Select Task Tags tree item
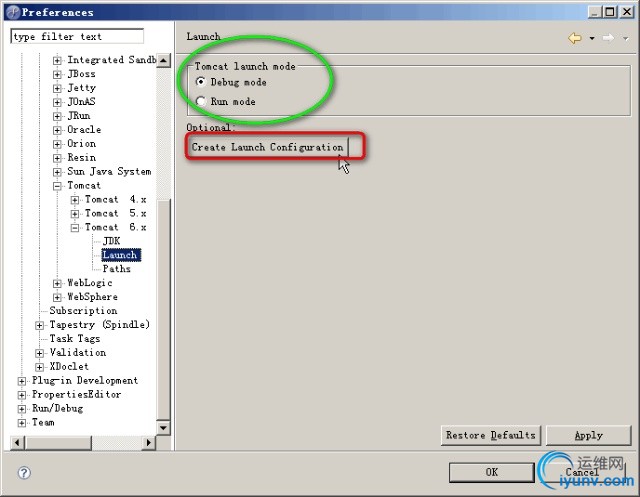The image size is (640, 497). click(x=75, y=338)
